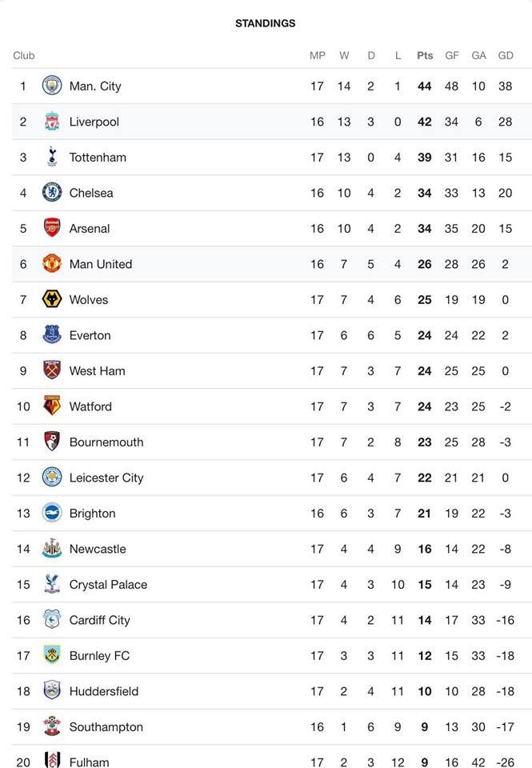Click the Man. City club crest
This screenshot has width=532, height=768.
pos(52,86)
